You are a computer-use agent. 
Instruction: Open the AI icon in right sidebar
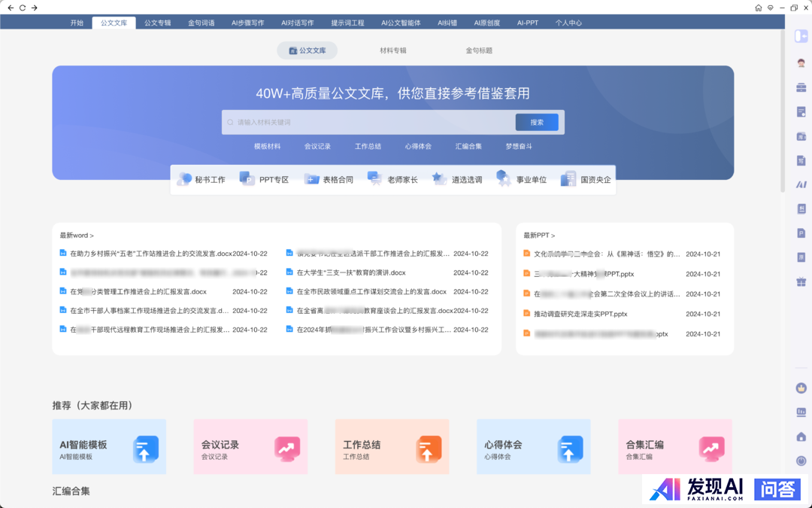801,184
